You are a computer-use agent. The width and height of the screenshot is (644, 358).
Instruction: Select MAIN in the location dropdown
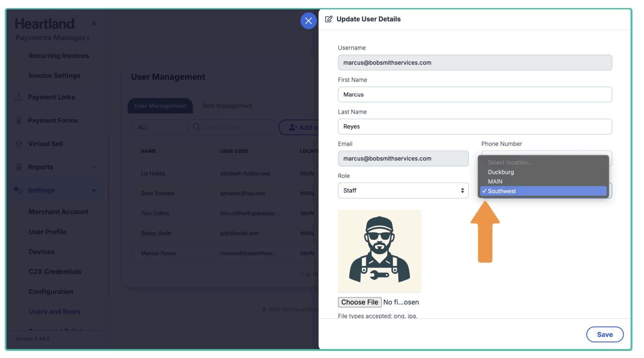(x=495, y=181)
